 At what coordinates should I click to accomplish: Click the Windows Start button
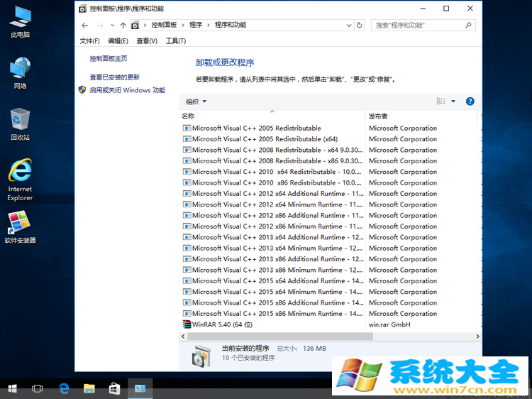[12, 388]
